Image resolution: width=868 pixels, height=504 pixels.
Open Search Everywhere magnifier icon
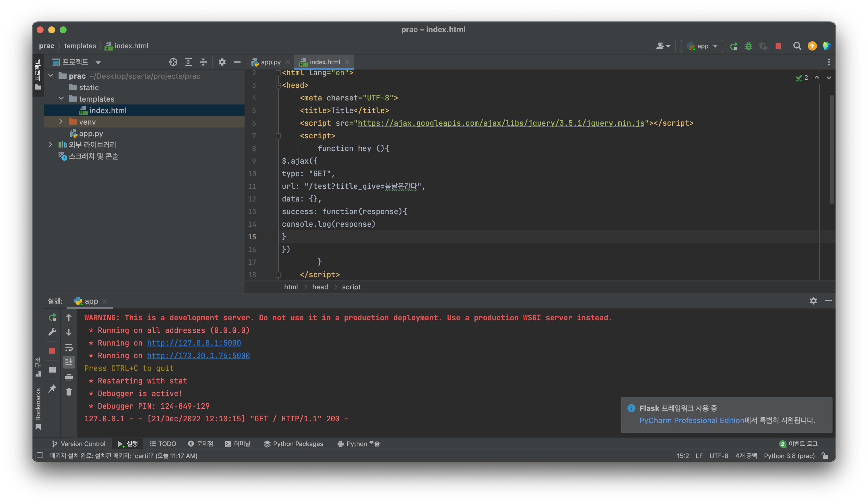click(797, 46)
